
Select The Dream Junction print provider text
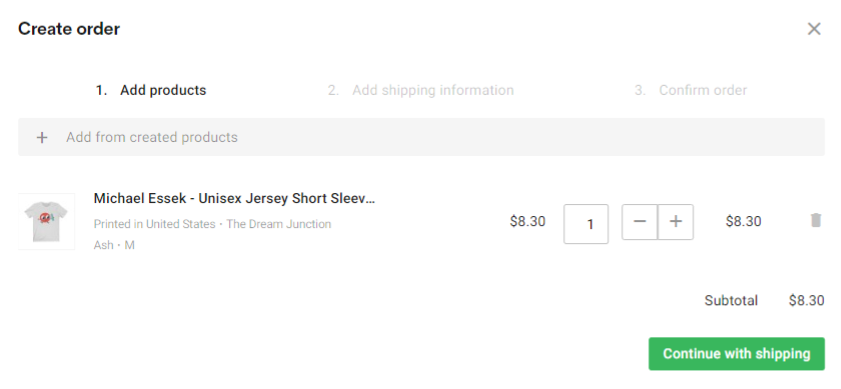[x=278, y=224]
